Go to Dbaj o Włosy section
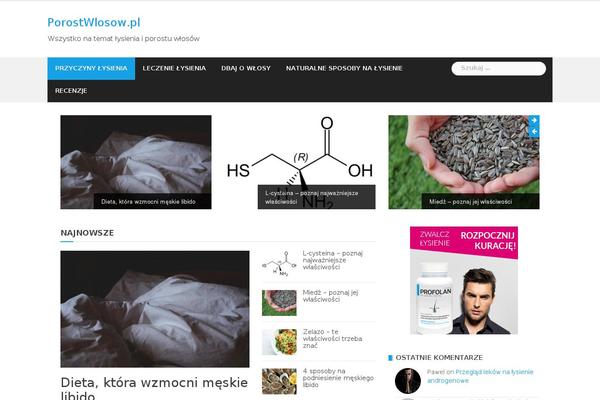The width and height of the screenshot is (600, 400). point(246,69)
